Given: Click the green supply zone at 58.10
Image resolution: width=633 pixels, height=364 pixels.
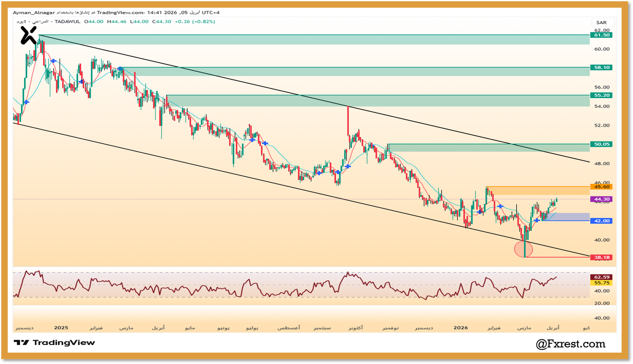Looking at the screenshot, I should (356, 72).
